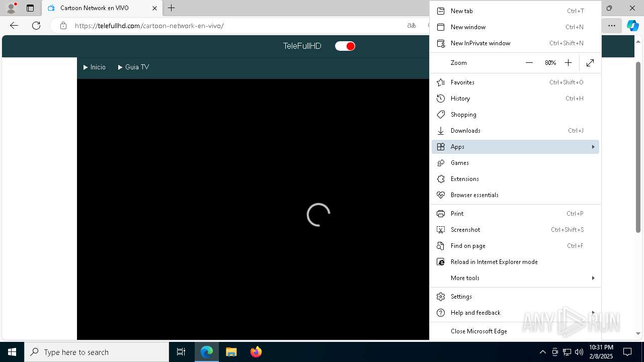The height and width of the screenshot is (362, 644).
Task: Open History from the menu
Action: pyautogui.click(x=515, y=99)
